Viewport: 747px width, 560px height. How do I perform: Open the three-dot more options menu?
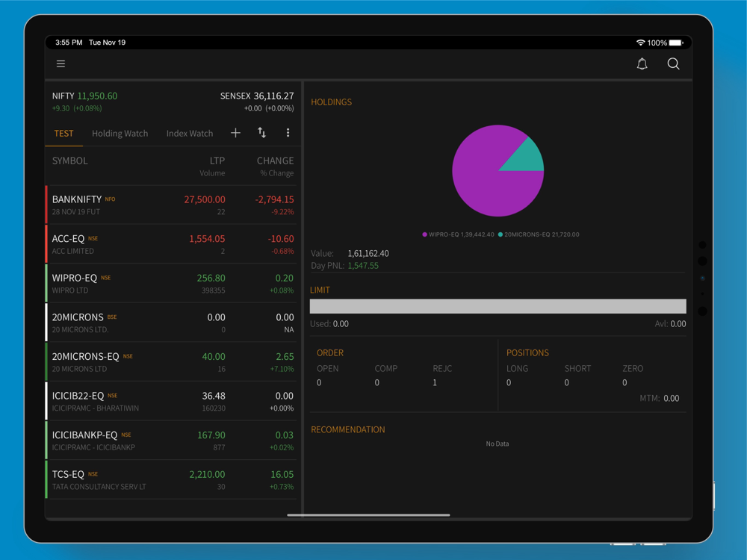(288, 133)
